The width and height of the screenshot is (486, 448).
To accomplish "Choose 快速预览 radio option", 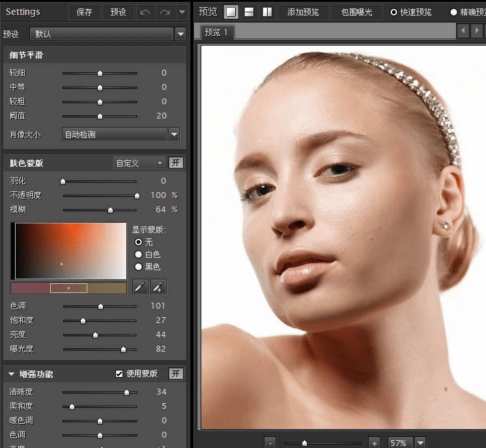I will (x=393, y=12).
